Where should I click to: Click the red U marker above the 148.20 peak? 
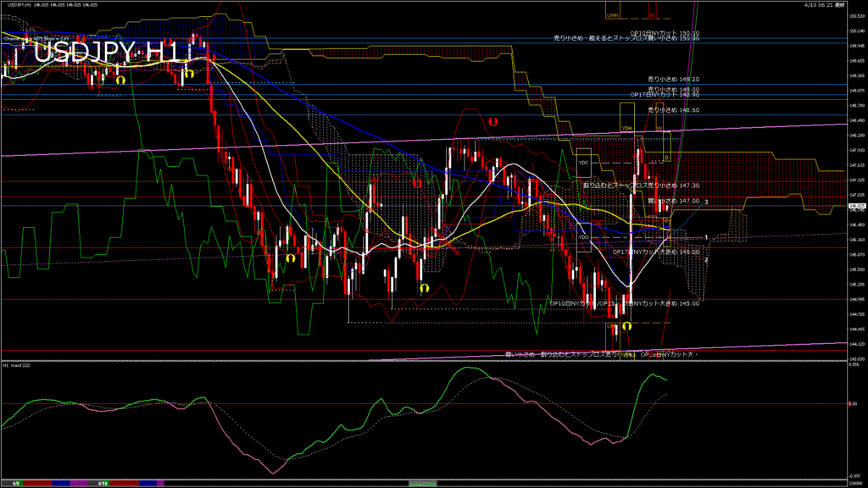492,123
